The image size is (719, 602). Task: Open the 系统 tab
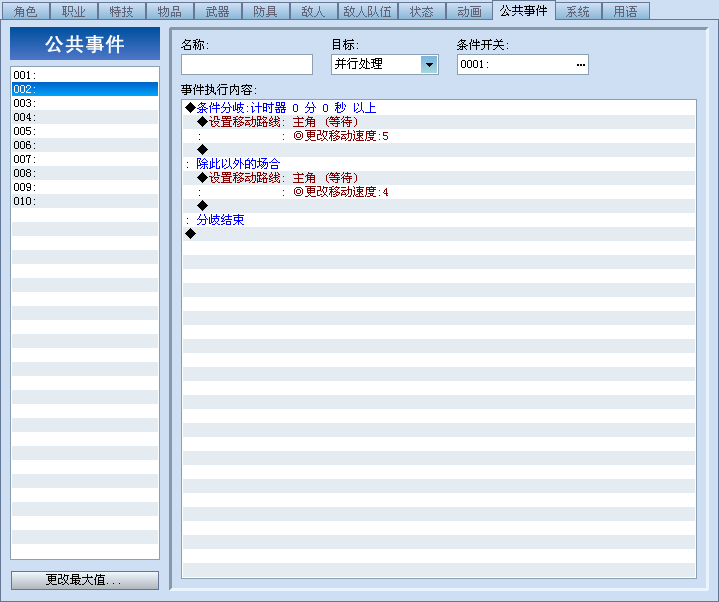coord(578,11)
